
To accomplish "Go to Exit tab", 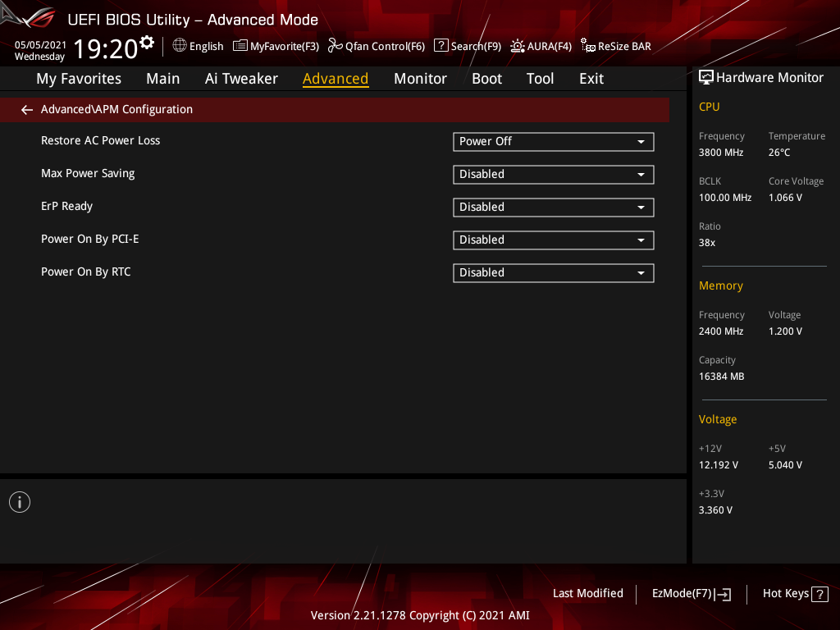I will tap(591, 79).
